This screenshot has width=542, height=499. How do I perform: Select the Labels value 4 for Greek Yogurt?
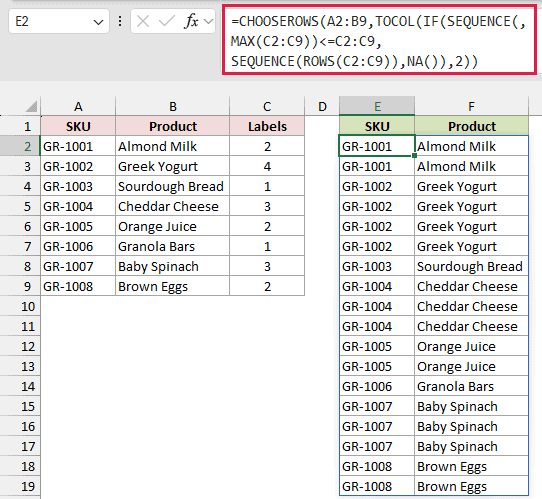[x=267, y=166]
